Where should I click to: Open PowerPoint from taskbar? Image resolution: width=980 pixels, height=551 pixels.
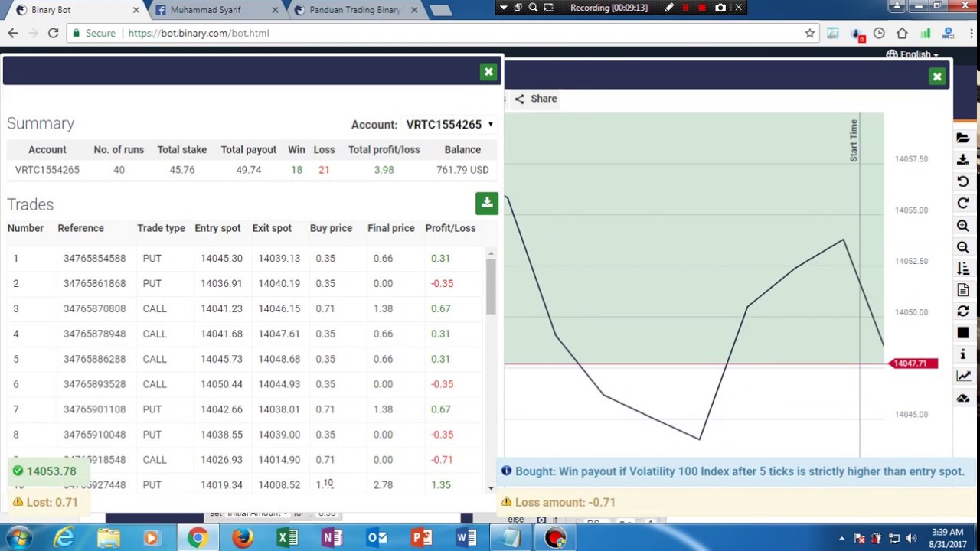tap(421, 538)
